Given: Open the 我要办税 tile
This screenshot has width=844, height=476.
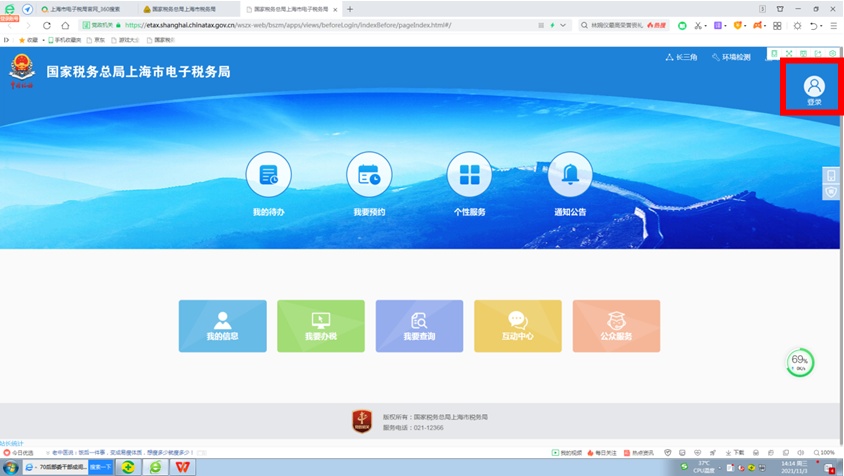Looking at the screenshot, I should pos(321,326).
